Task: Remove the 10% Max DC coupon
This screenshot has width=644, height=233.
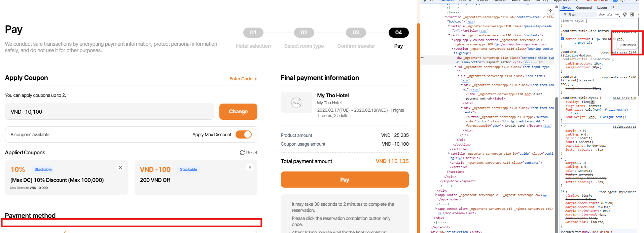Action: point(120,167)
